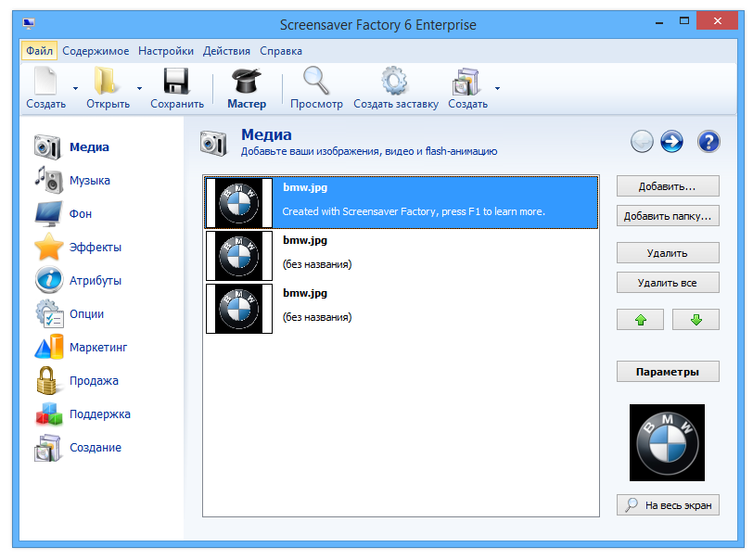Screen dimensions: 753x560
Task: Move item down with green arrow
Action: (696, 319)
